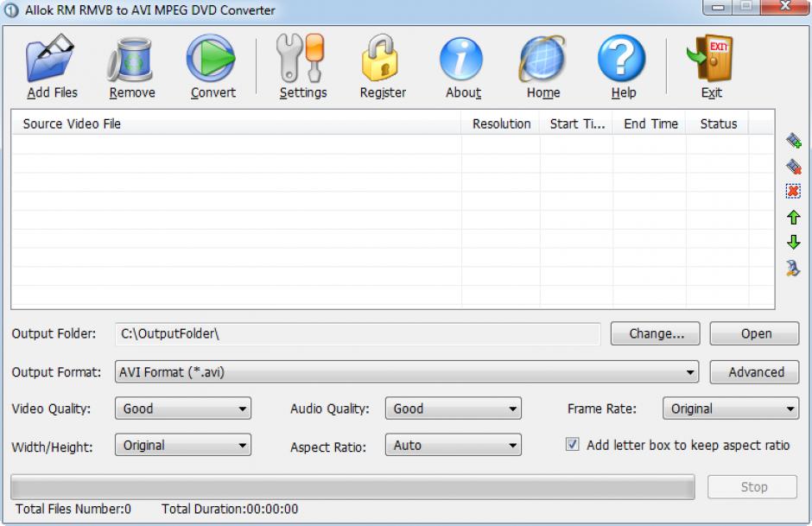812x526 pixels.
Task: Click the Total Files Number:0 text
Action: point(73,509)
